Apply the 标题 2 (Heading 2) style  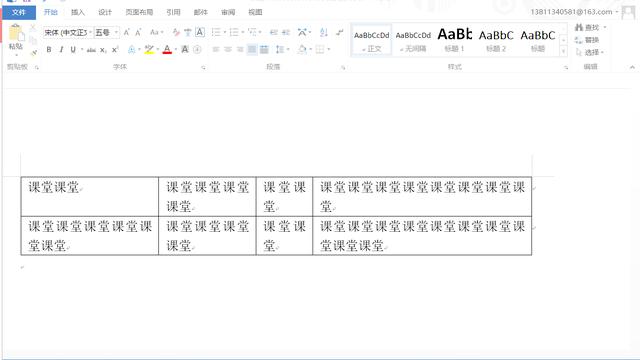click(x=496, y=40)
